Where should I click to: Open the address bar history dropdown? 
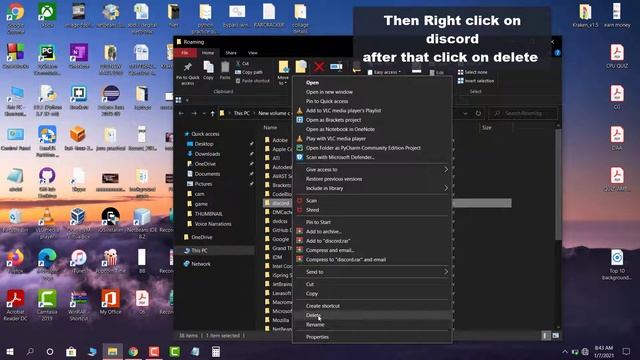pyautogui.click(x=466, y=113)
